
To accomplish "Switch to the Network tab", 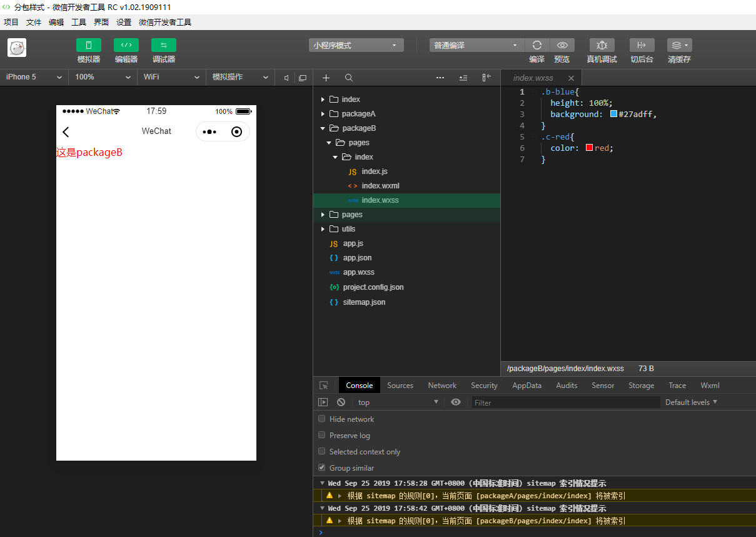I will [x=442, y=386].
